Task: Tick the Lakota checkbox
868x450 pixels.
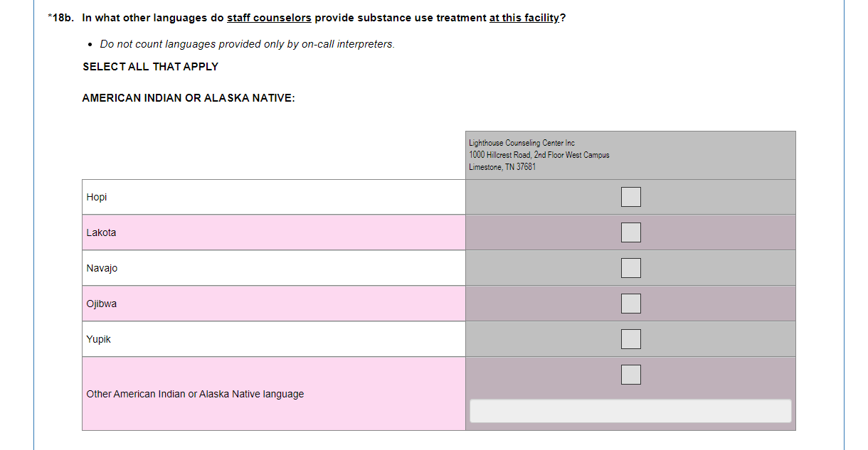Action: coord(630,232)
